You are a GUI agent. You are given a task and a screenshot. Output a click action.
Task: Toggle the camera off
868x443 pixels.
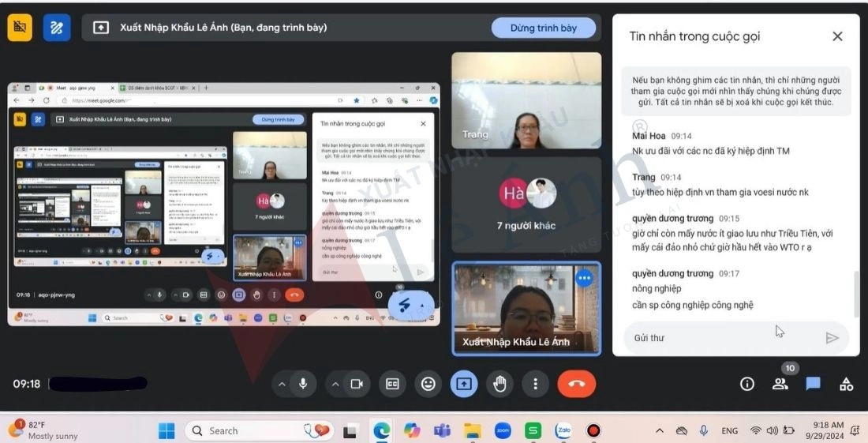pos(357,384)
